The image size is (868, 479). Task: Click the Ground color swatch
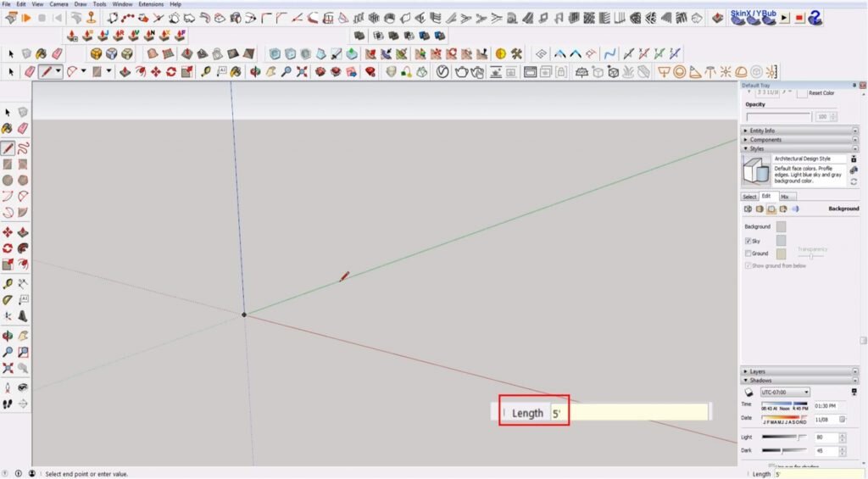pos(781,253)
